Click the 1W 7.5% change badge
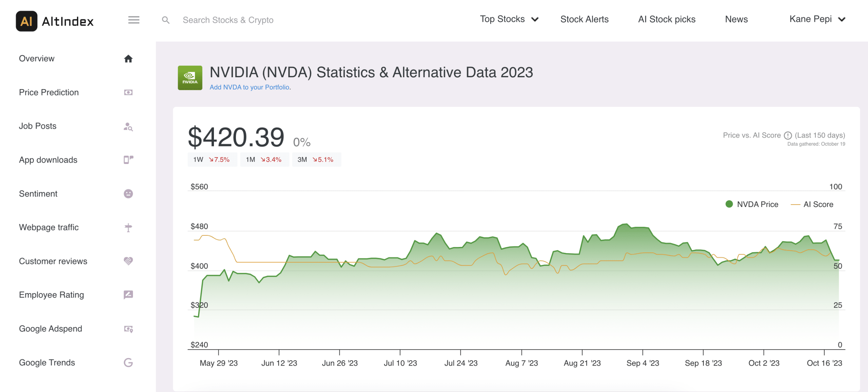 (x=212, y=160)
